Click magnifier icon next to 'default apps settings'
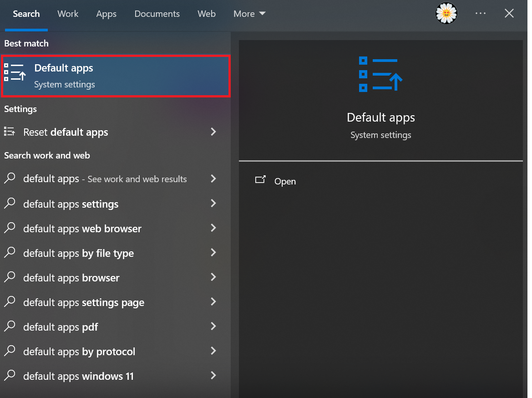The height and width of the screenshot is (398, 532). tap(10, 203)
